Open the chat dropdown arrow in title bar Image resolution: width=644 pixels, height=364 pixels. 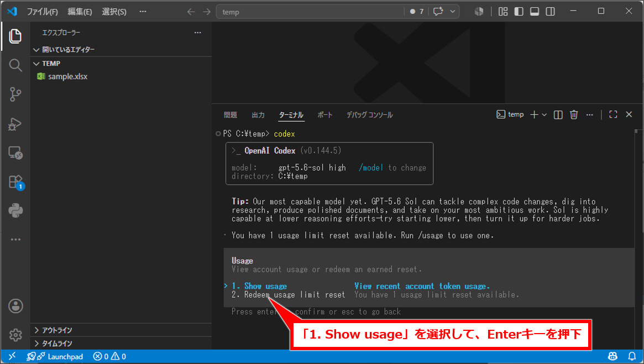tap(453, 12)
